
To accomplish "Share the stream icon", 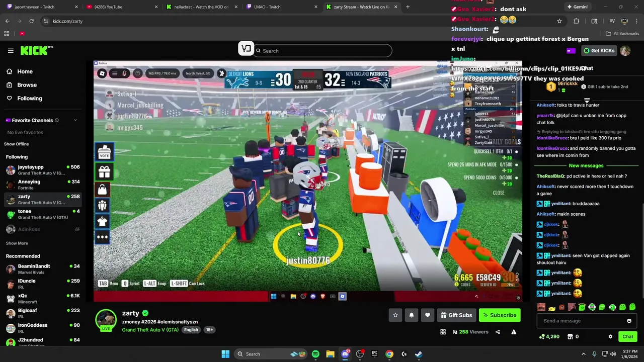I will (498, 332).
